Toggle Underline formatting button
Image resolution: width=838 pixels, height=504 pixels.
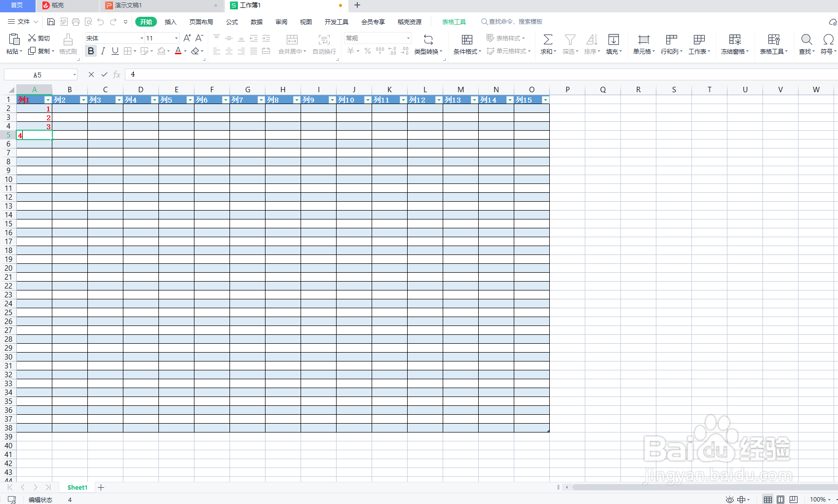click(115, 51)
